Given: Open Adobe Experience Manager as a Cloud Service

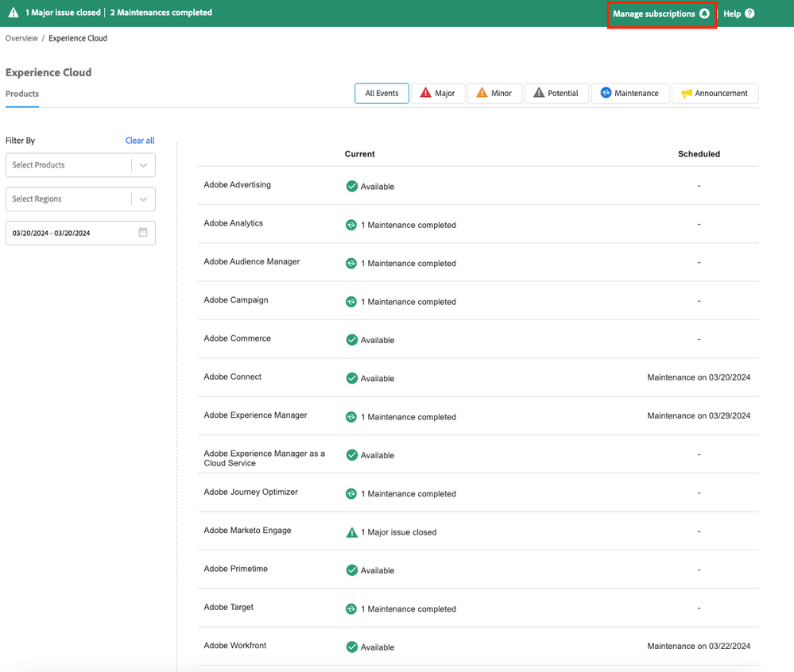Looking at the screenshot, I should click(265, 458).
